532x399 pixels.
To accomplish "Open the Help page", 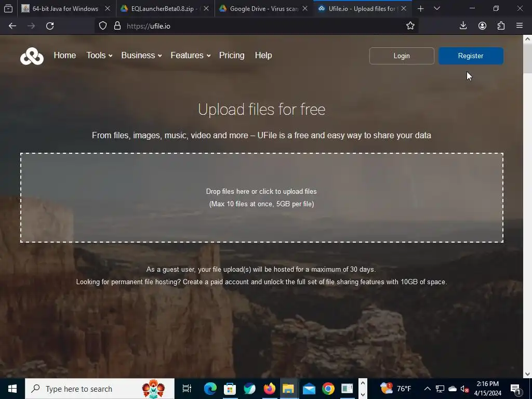I will 263,55.
